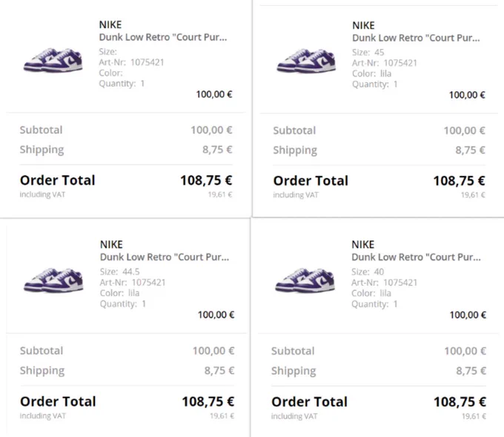Click the shoe thumbnail in the no-size order

53,60
